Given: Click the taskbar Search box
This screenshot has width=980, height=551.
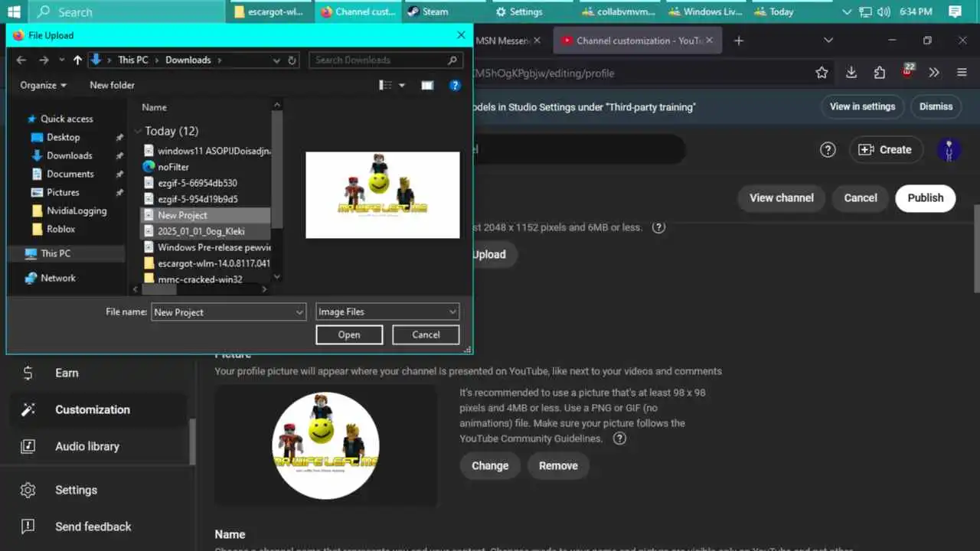Looking at the screenshot, I should tap(126, 11).
